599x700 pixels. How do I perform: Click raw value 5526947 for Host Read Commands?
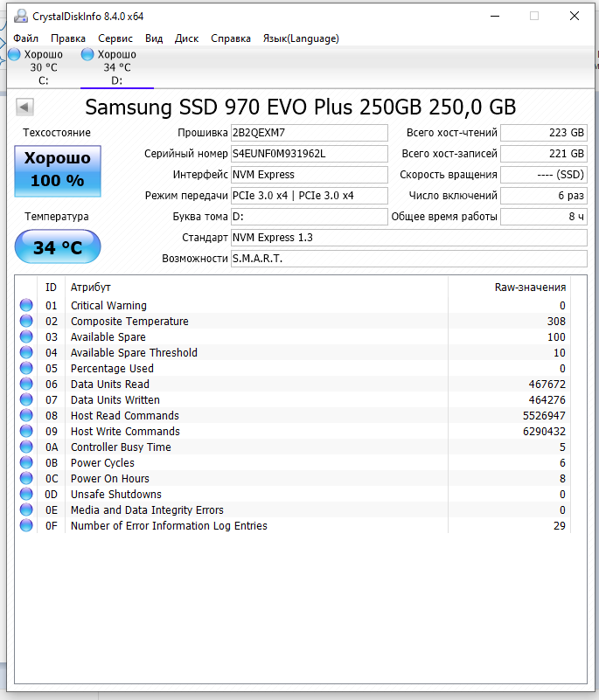click(544, 415)
